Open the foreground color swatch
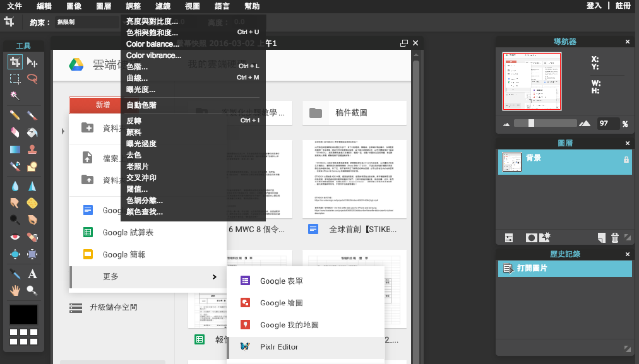 point(23,315)
